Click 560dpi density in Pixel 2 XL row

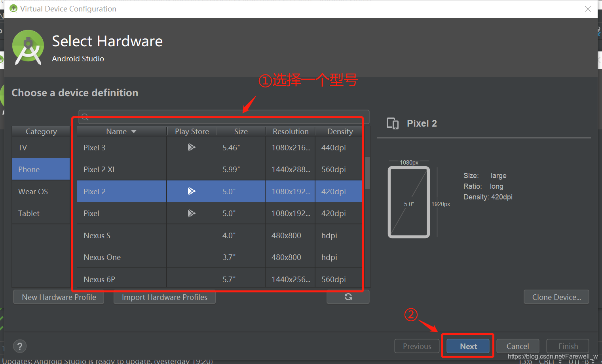click(x=339, y=169)
